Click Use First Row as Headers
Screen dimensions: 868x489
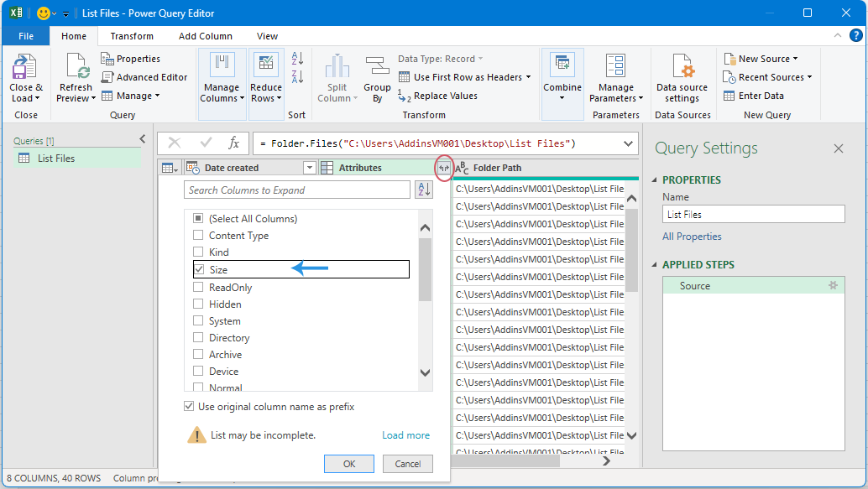[464, 77]
